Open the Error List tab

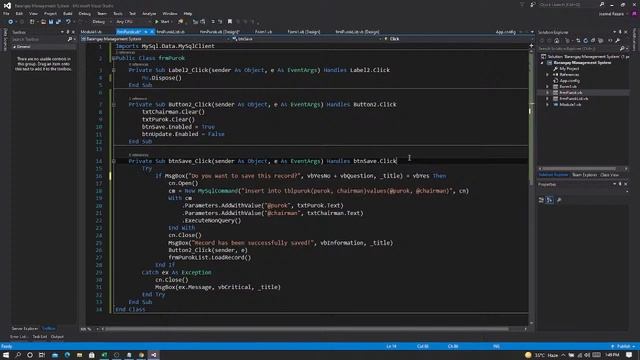pos(18,337)
